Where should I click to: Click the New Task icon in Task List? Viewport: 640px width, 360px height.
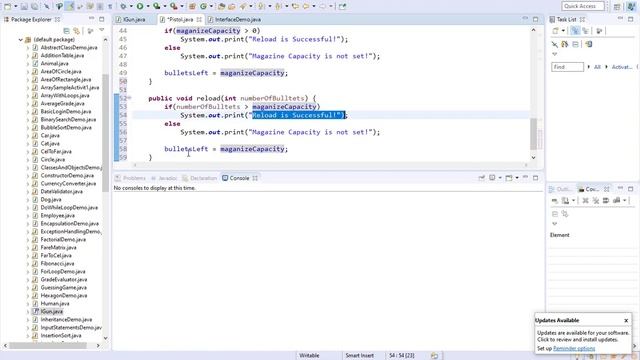click(x=555, y=31)
